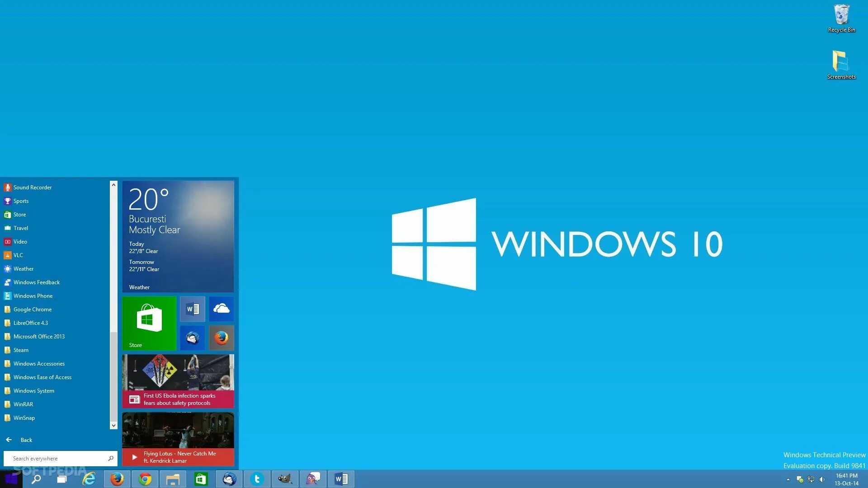
Task: Open Google Chrome from taskbar
Action: click(x=145, y=479)
